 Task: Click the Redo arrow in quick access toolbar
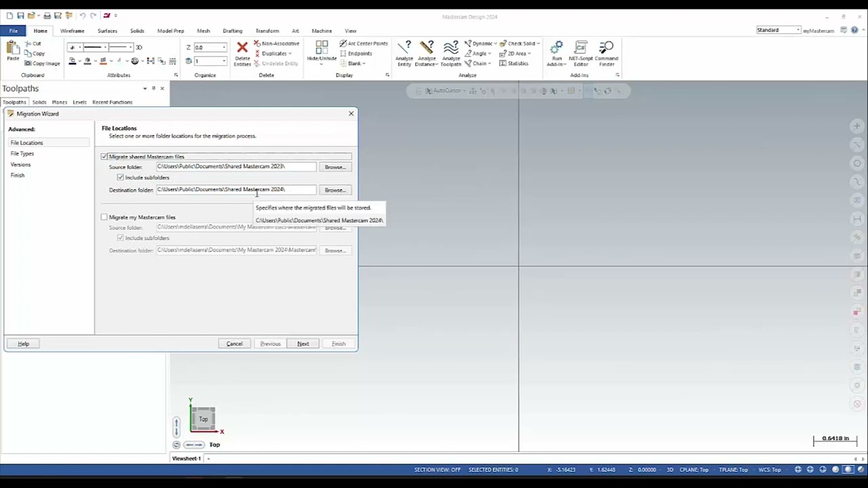94,15
